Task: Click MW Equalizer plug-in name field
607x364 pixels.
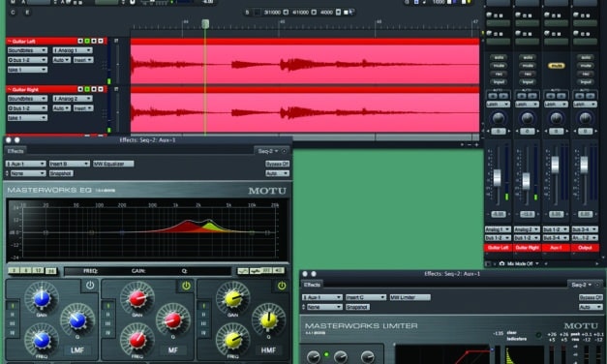Action: (x=113, y=164)
